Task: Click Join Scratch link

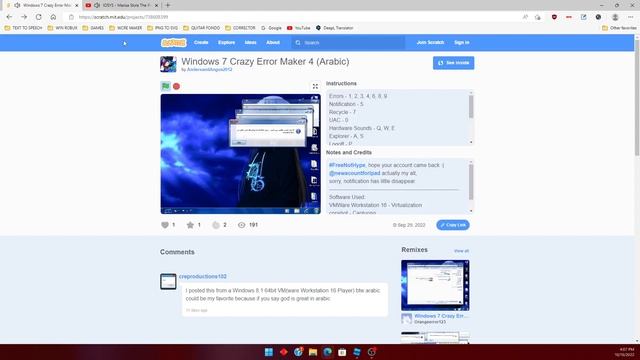Action: (x=430, y=42)
